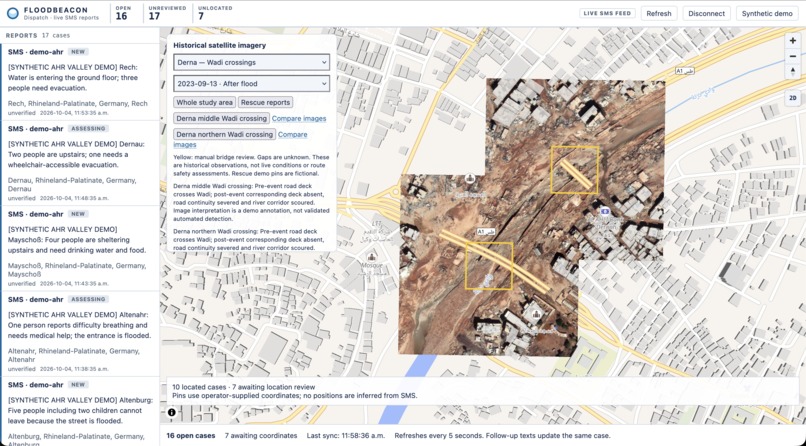Open Compare images link for middle crossing
806x446 pixels.
point(299,118)
